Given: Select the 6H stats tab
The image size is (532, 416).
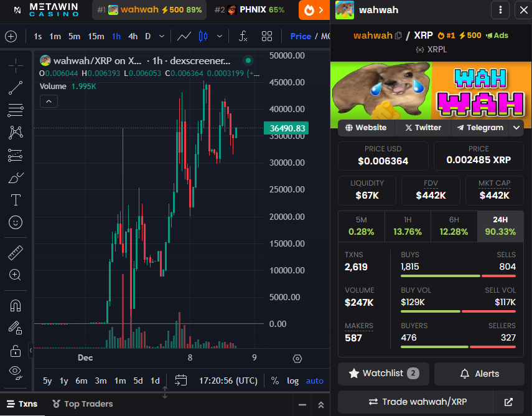Looking at the screenshot, I should 454,226.
